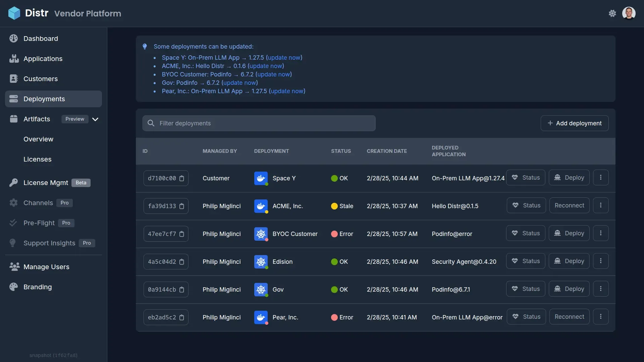Open the three-dot menu on Pear, Inc. row
The image size is (644, 362).
click(x=601, y=316)
